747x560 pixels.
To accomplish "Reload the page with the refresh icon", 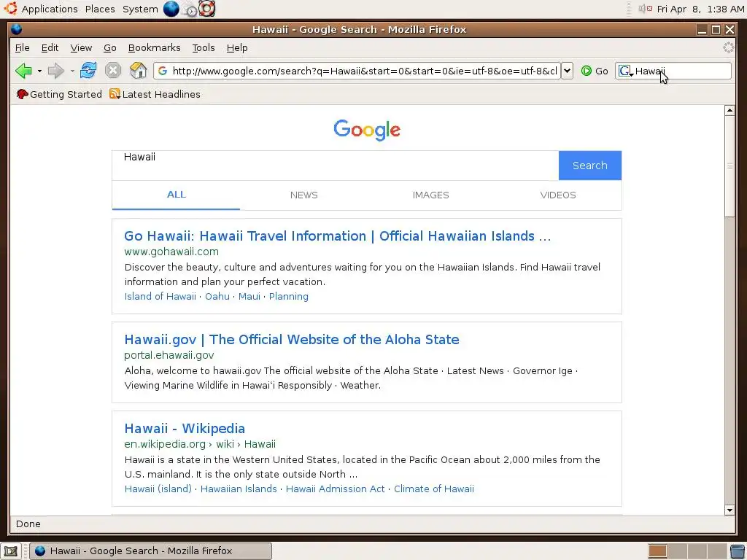I will (x=88, y=71).
